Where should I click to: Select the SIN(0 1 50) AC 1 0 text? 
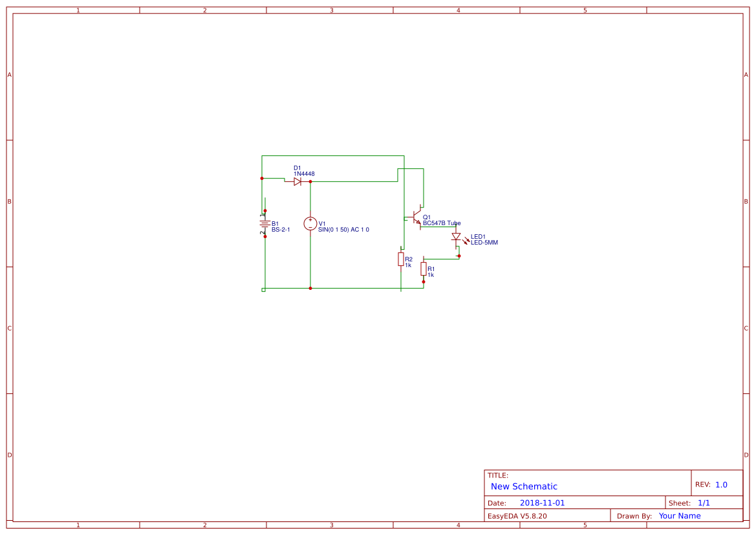point(343,230)
